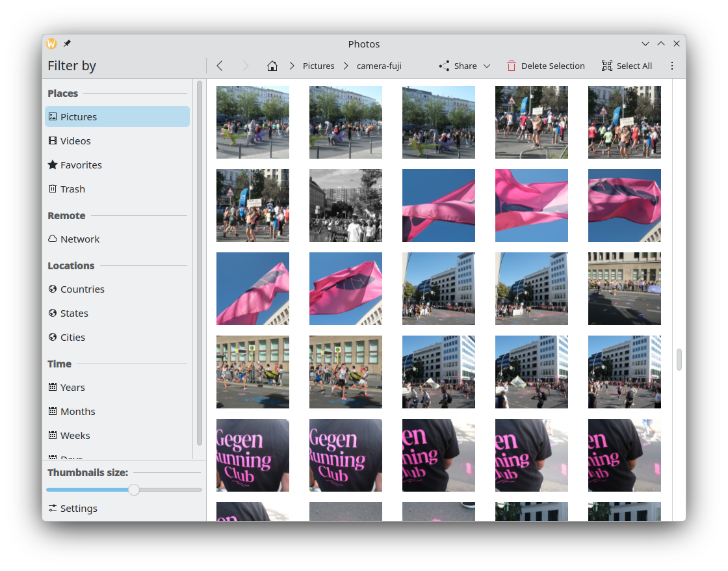Click the breadcrumb arrow after Pictures
728x571 pixels.
click(x=345, y=66)
